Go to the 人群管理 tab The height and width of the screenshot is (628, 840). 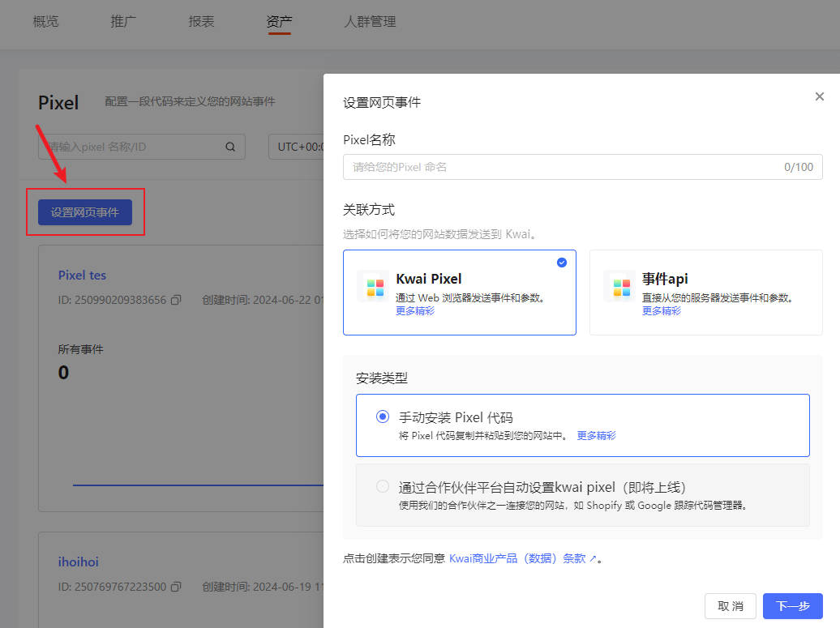(370, 22)
